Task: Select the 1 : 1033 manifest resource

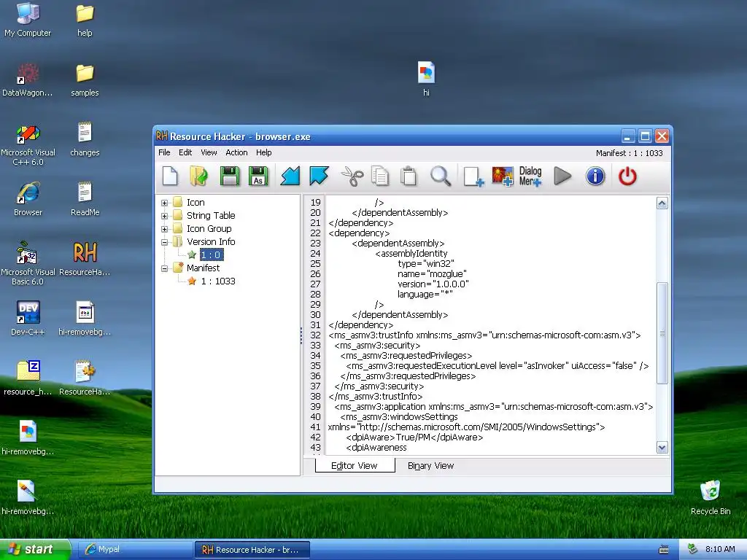Action: [218, 281]
